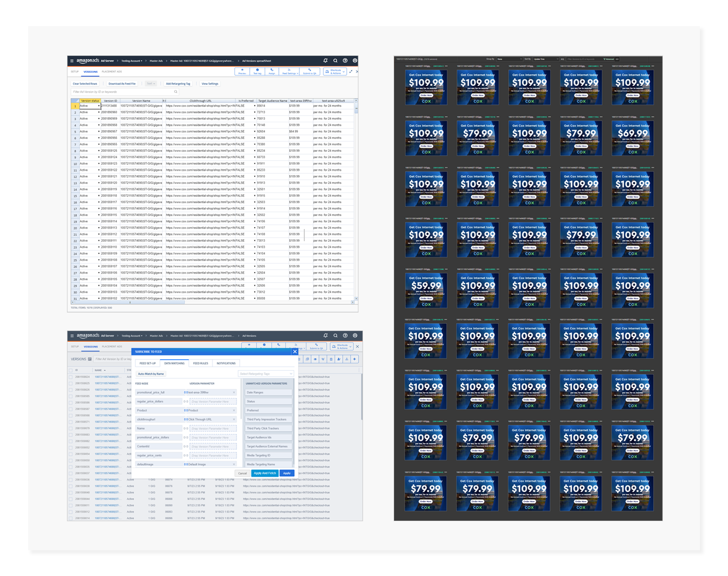
Task: Select checkbox for version 2081558626
Action: [x=71, y=390]
